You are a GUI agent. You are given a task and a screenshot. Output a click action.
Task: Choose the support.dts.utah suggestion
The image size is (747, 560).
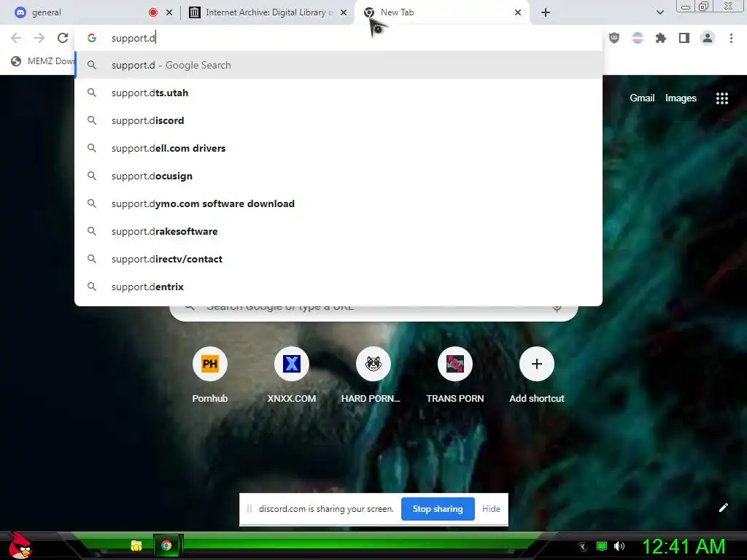coord(338,93)
